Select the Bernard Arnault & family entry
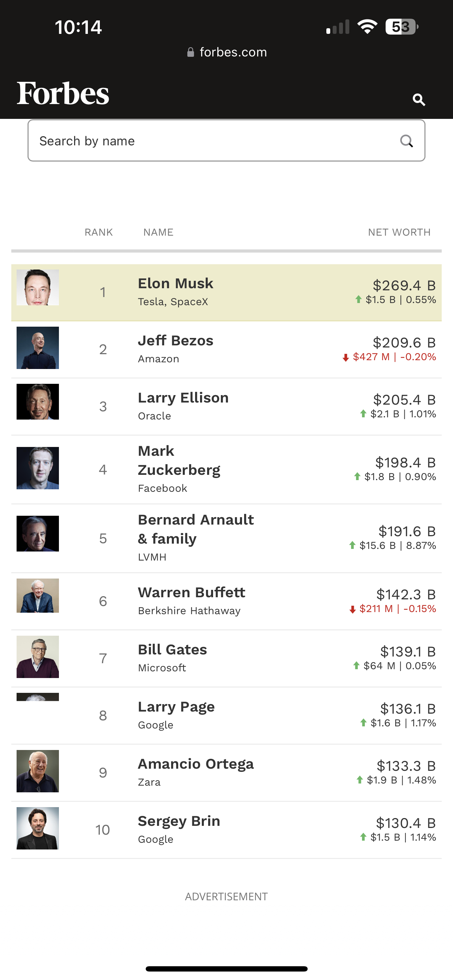Viewport: 453px width, 980px height. [195, 529]
